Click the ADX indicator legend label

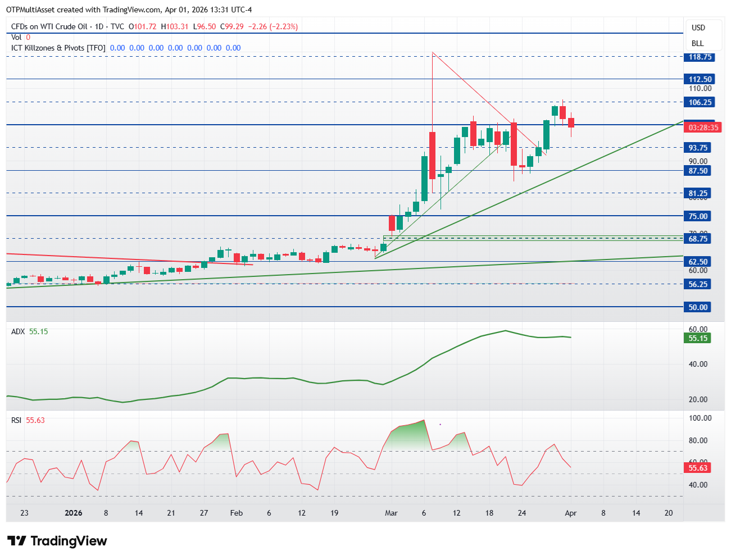[18, 331]
